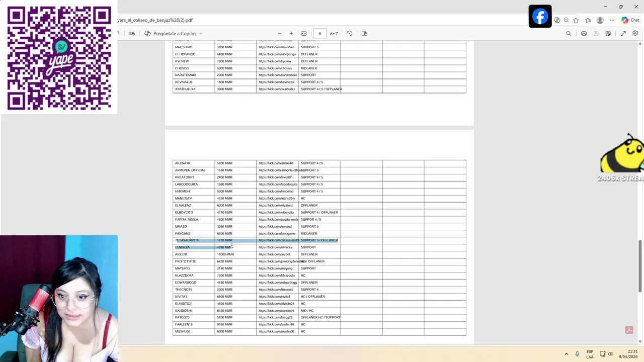Click the Yape QR code image
The image size is (644, 362).
tap(59, 57)
